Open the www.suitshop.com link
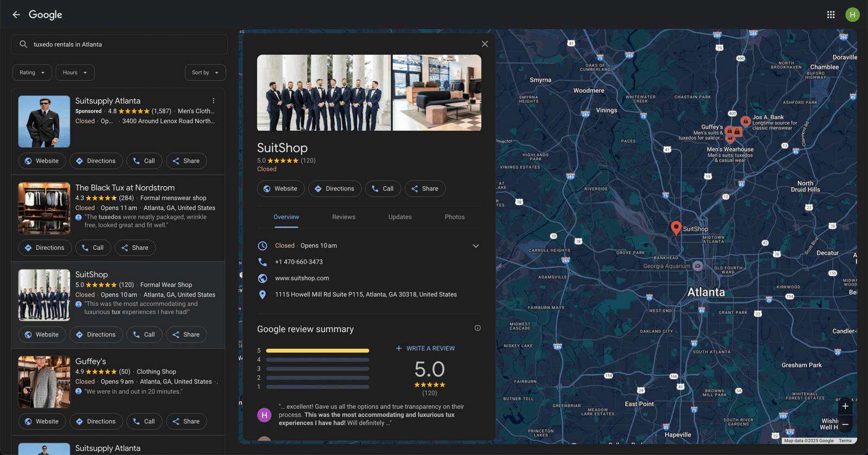 point(302,278)
